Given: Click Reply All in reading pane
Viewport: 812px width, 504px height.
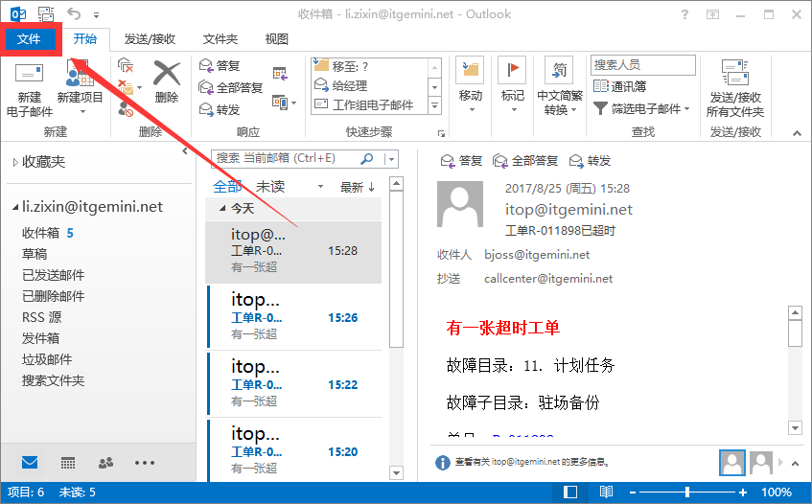Looking at the screenshot, I should [526, 160].
